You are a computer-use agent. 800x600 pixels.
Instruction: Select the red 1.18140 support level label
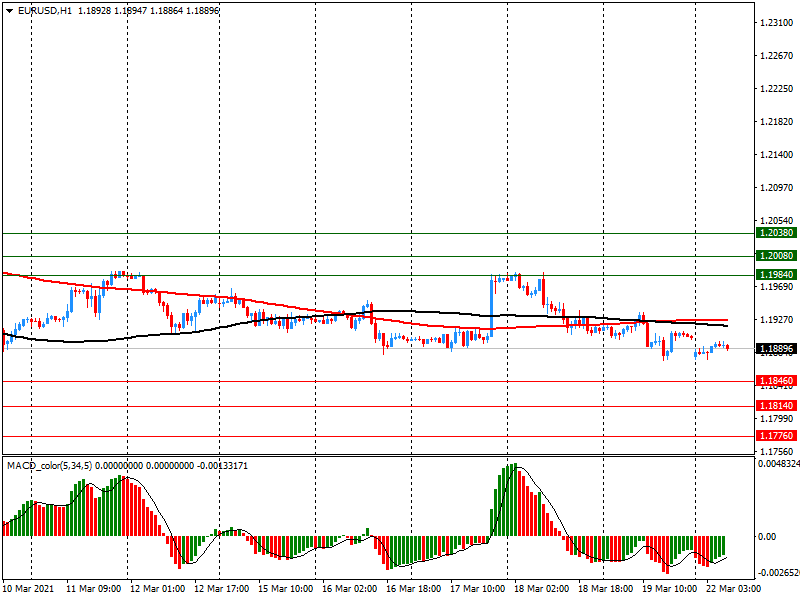(x=776, y=406)
